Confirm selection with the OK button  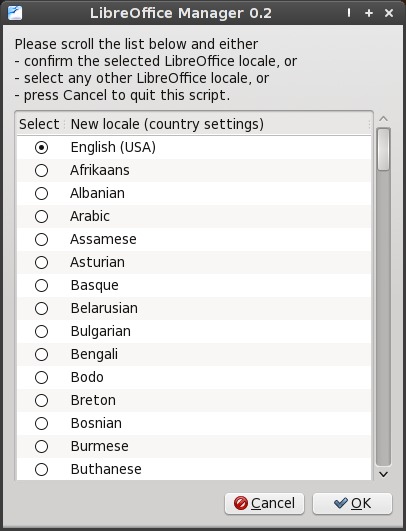pos(352,504)
